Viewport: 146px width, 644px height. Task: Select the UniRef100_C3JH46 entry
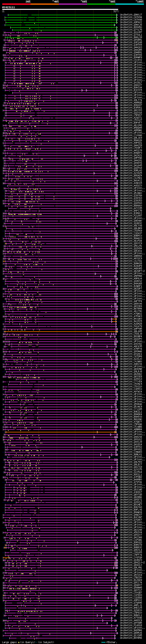(x=131, y=135)
